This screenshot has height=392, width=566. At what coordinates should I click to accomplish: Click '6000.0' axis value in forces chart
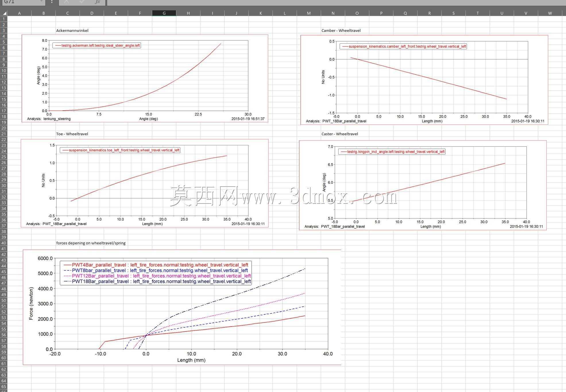(x=45, y=258)
